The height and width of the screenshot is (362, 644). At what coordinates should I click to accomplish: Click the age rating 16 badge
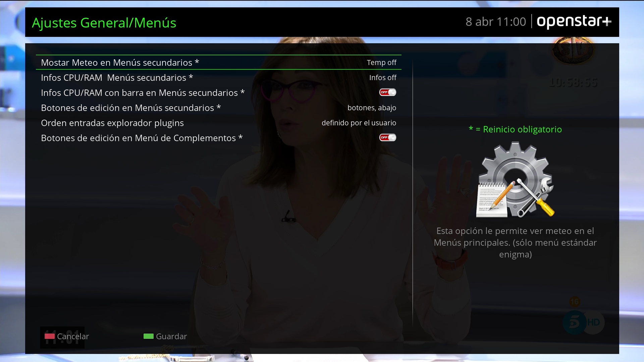(x=574, y=302)
